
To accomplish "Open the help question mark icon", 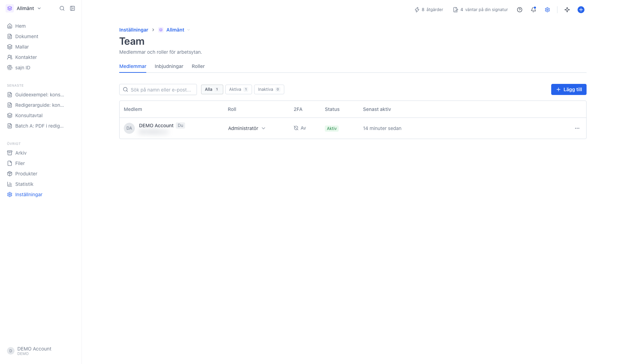I will (520, 10).
